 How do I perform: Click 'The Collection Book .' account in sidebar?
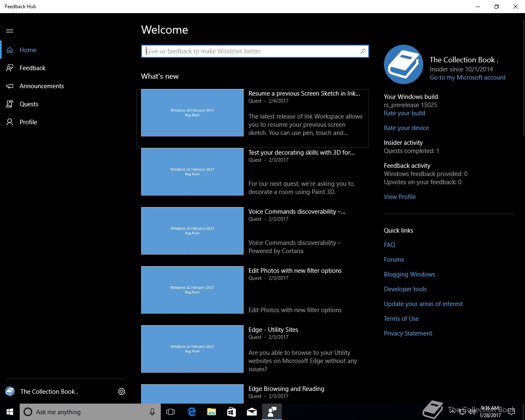[x=49, y=392]
